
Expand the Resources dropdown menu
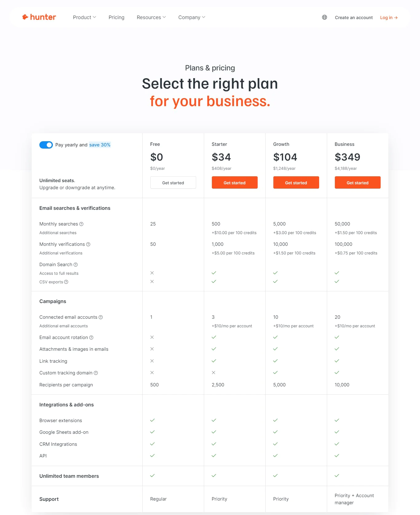pos(151,17)
